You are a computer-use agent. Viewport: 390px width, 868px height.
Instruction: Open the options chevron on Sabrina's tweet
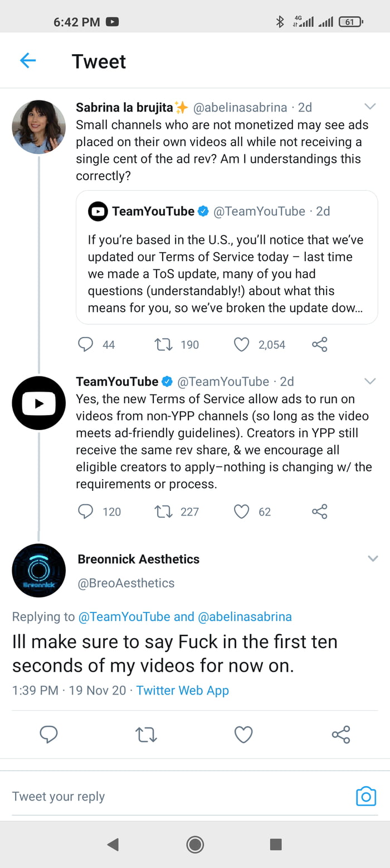[x=370, y=106]
